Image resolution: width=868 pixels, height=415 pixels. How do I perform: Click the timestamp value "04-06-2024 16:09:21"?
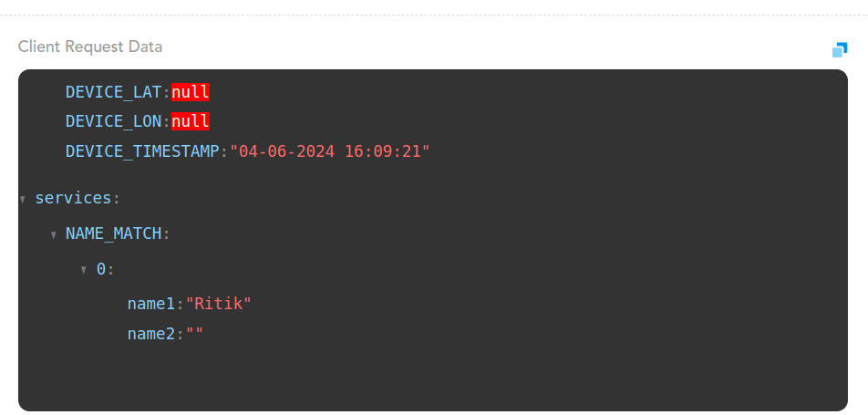click(x=330, y=151)
